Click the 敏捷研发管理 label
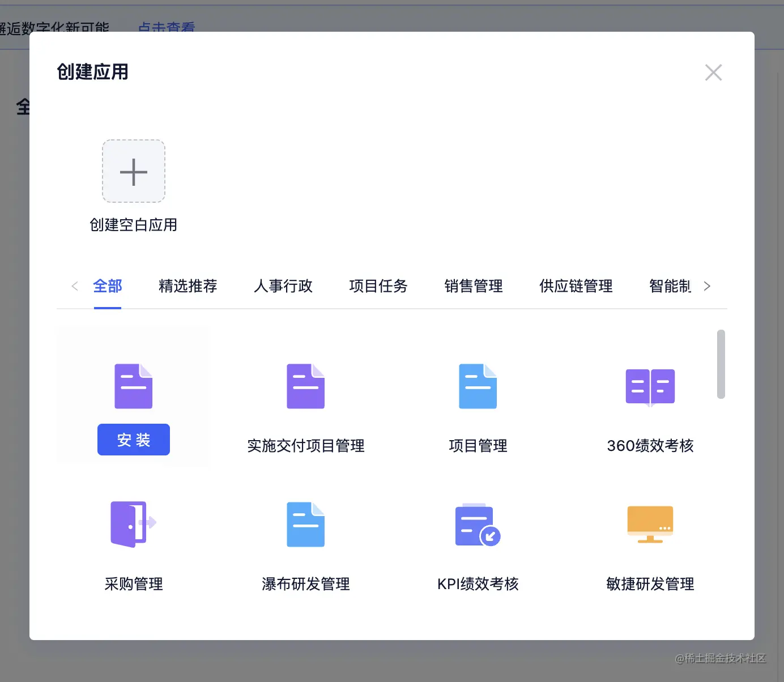 650,584
